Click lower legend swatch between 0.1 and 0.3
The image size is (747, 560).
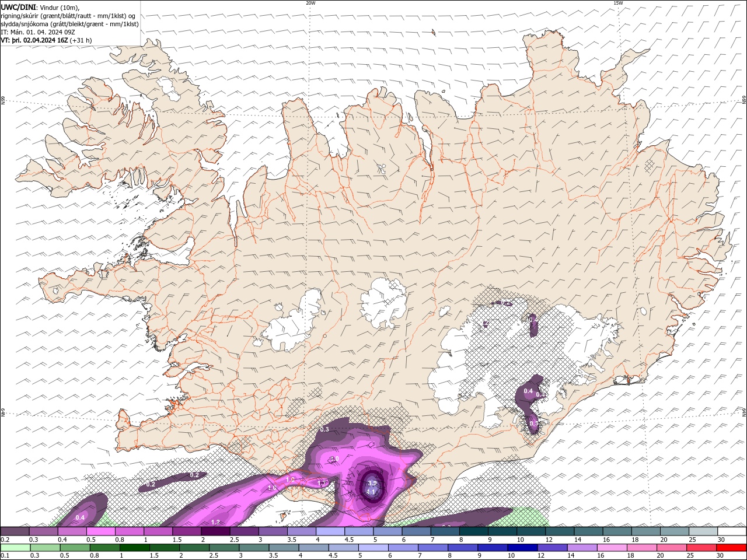pyautogui.click(x=15, y=548)
